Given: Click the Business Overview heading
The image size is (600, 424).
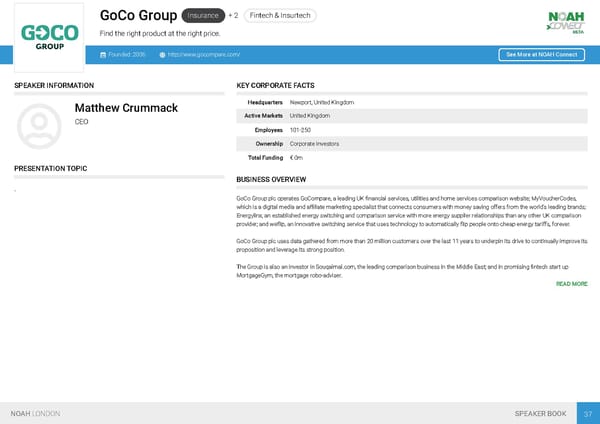Looking at the screenshot, I should 271,179.
